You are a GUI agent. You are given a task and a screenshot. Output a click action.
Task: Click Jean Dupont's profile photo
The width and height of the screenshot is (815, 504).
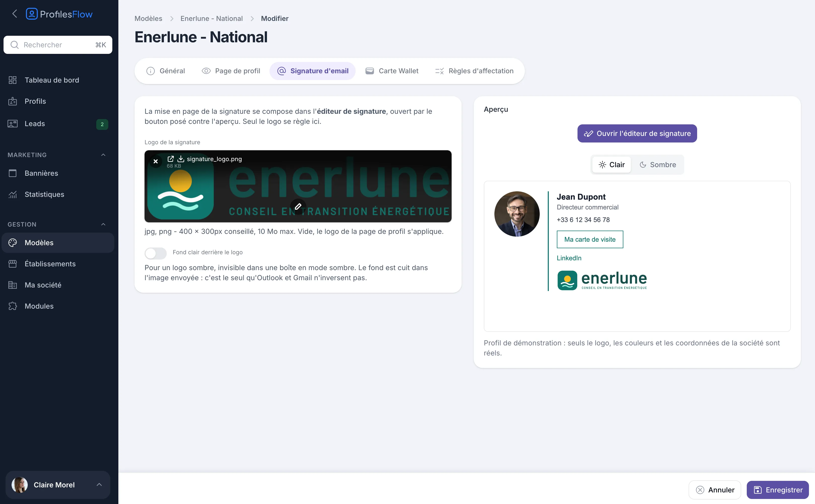click(517, 214)
